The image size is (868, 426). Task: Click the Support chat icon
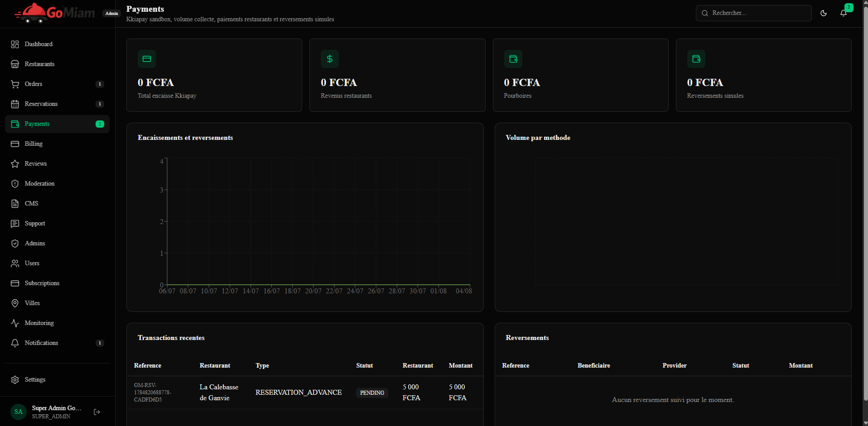coord(15,224)
